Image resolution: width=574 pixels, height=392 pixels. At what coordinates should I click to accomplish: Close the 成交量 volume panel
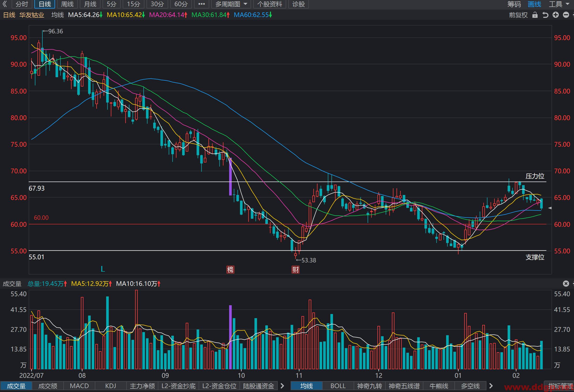(566, 284)
